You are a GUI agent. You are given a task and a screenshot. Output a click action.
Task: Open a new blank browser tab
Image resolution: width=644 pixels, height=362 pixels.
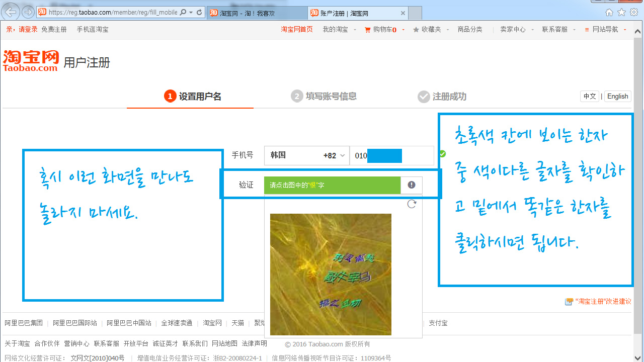[415, 13]
